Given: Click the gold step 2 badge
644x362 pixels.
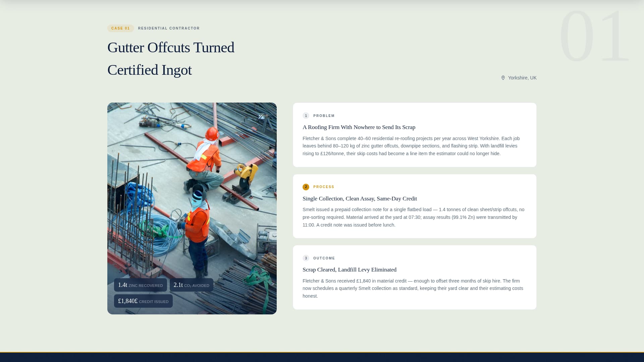Looking at the screenshot, I should pos(306,187).
